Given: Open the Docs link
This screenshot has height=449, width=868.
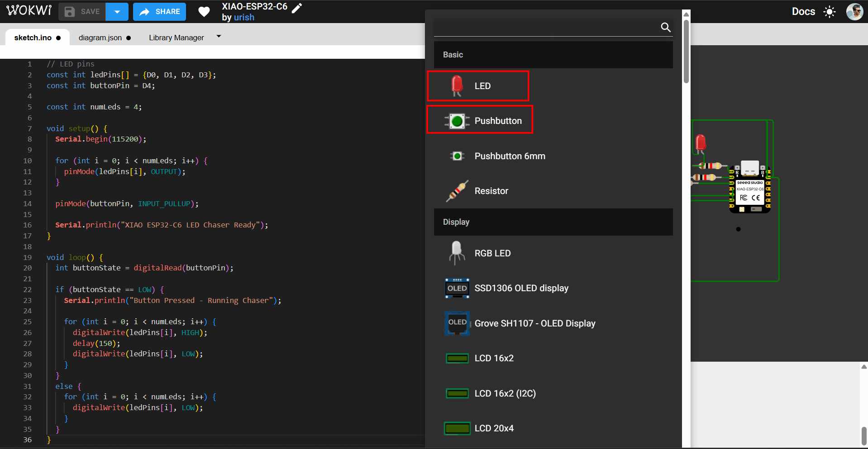Looking at the screenshot, I should point(803,12).
